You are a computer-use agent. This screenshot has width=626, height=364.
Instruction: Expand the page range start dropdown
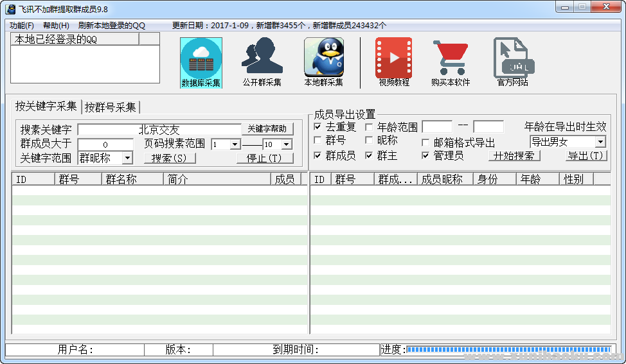[x=235, y=145]
